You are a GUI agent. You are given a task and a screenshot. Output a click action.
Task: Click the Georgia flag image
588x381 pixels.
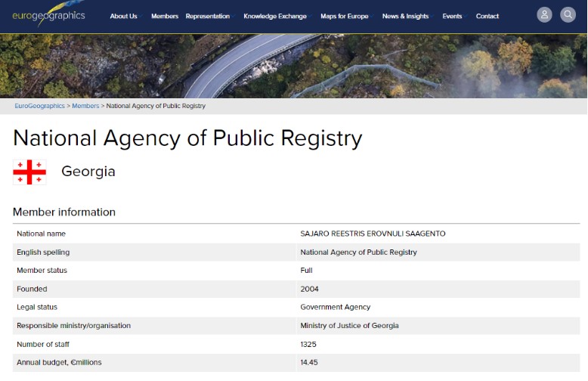pos(29,172)
